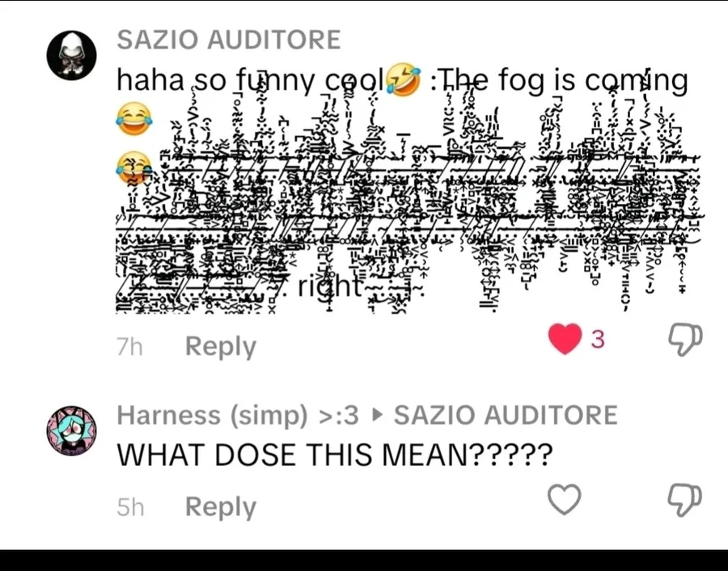Dislike Harness (simp)'s reply comment
728x571 pixels.
pos(685,500)
